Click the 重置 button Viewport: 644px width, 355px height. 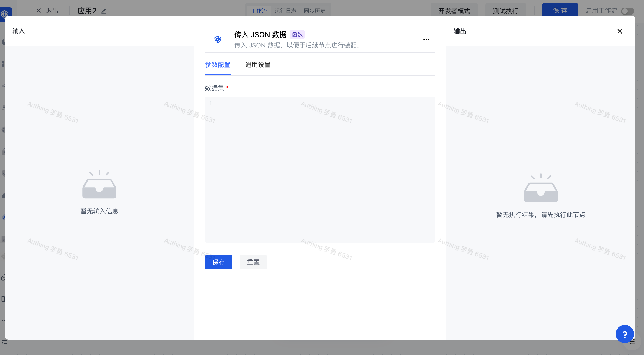click(x=253, y=262)
